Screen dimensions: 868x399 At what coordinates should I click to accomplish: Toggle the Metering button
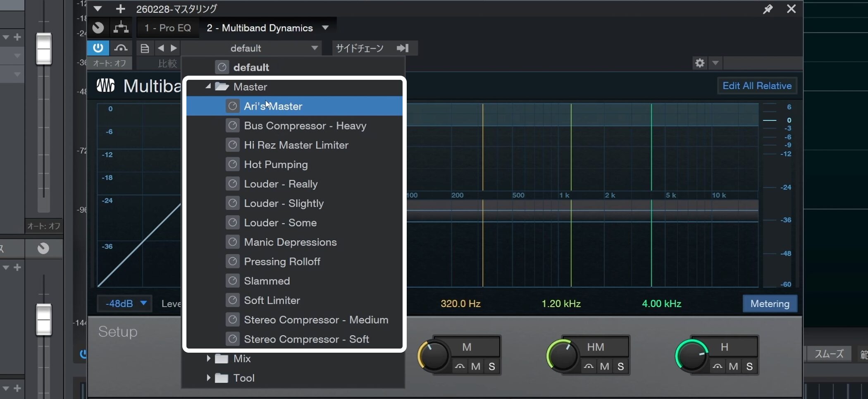pos(770,303)
